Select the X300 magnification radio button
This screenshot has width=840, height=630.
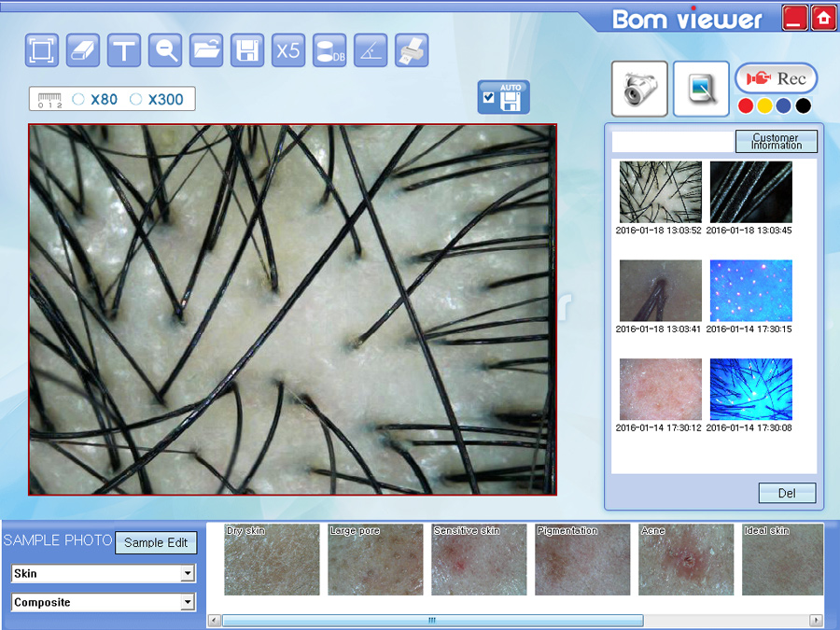(x=135, y=99)
